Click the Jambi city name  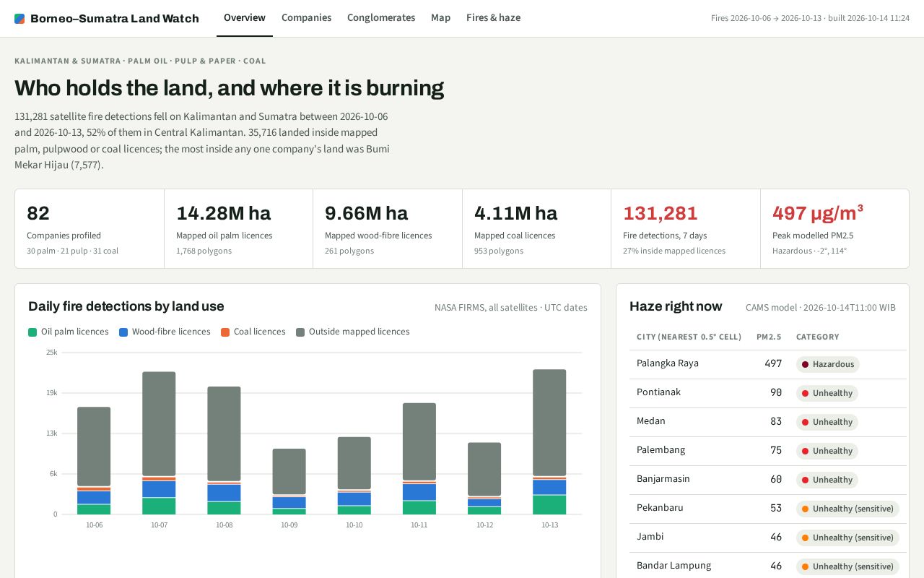650,537
